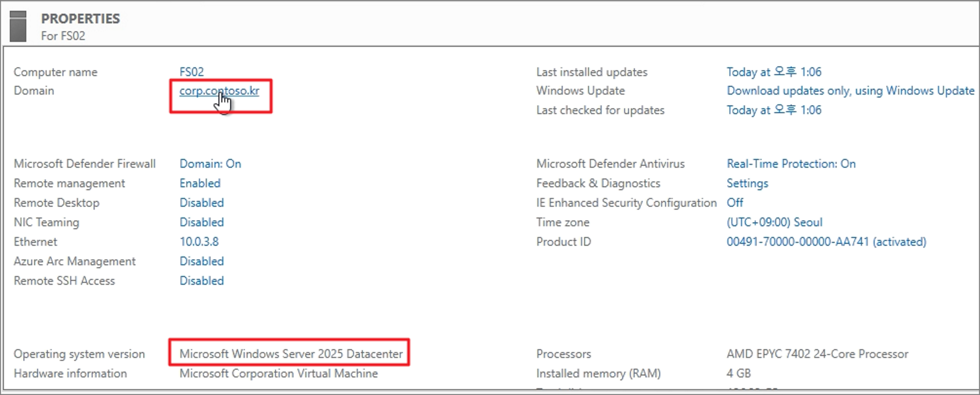Click the 'Hardware information' label
Screen dimensions: 980x395
point(70,374)
